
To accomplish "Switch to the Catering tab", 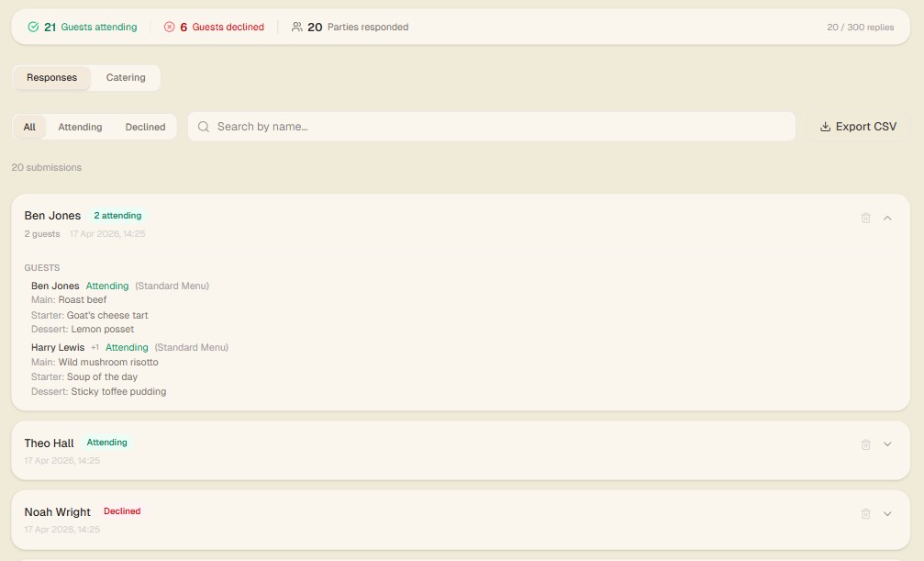I will pos(126,78).
